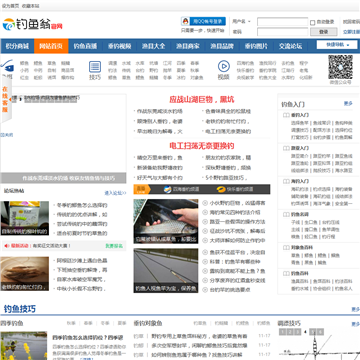Click the book icon beside 对象鱼百科
The image size is (360, 360).
[x=286, y=247]
